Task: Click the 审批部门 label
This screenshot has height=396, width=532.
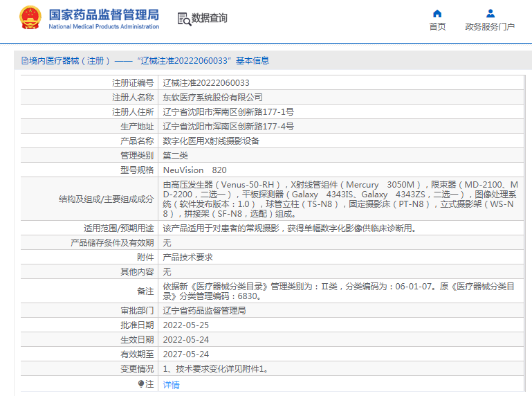Action: (137, 311)
